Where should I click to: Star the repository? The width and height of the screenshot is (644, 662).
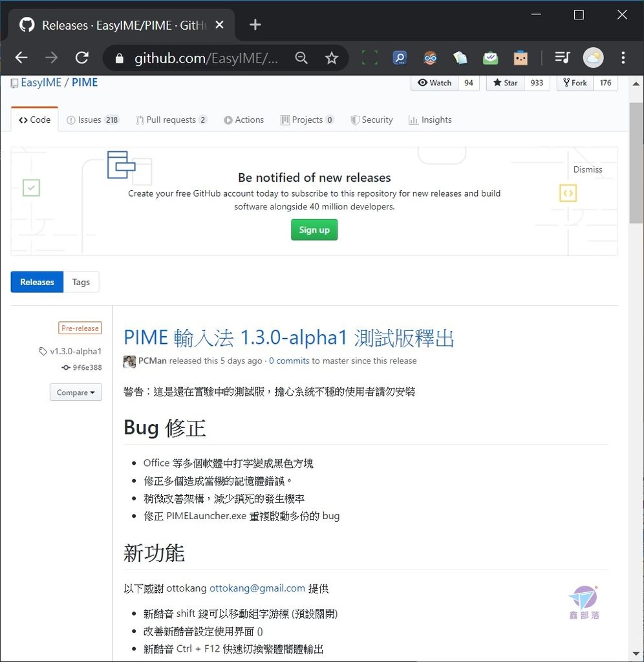click(506, 83)
